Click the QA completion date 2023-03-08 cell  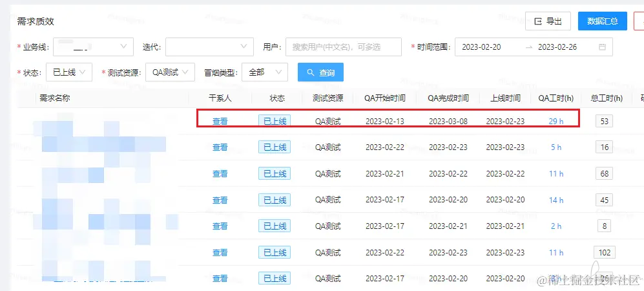(448, 122)
